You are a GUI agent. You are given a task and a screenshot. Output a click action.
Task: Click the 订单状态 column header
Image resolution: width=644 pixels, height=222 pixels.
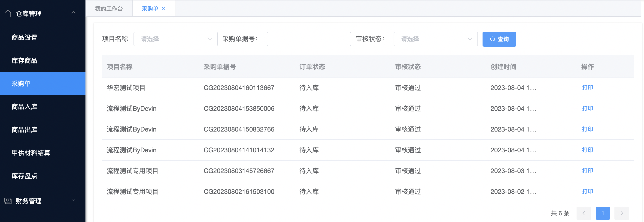tap(312, 67)
